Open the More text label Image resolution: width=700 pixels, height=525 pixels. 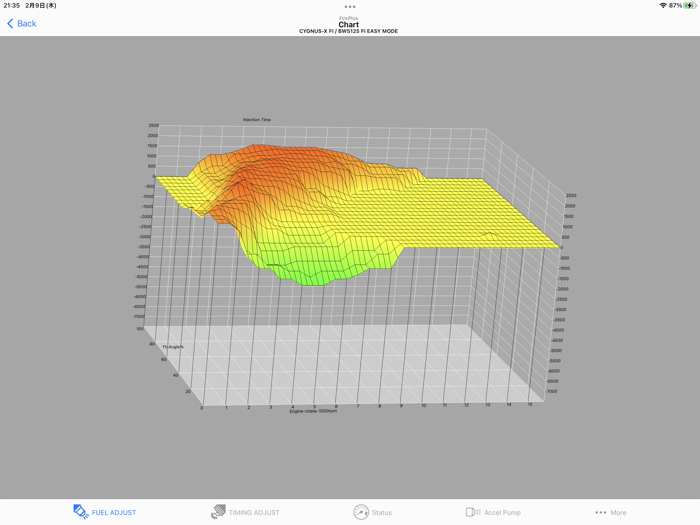click(618, 512)
